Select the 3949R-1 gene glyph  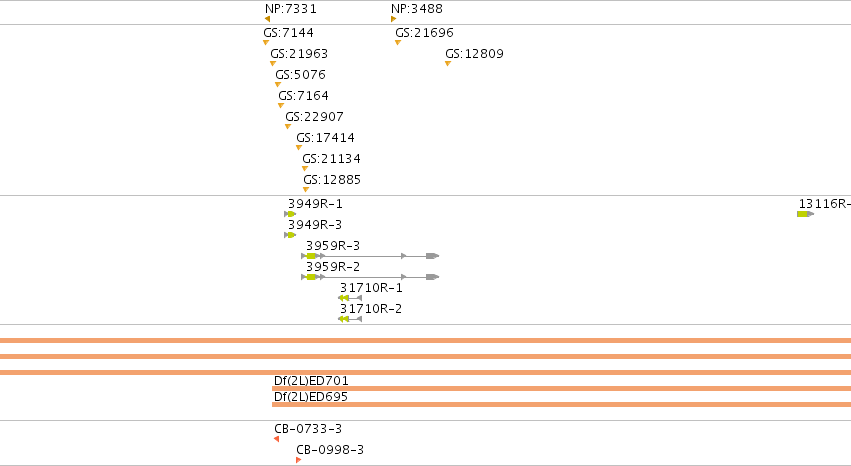290,214
